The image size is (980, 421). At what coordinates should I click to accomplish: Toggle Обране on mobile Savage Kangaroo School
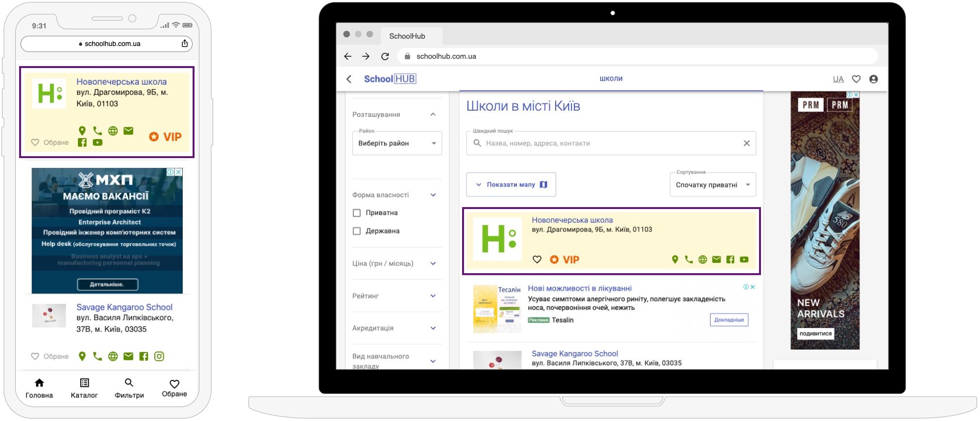point(49,356)
